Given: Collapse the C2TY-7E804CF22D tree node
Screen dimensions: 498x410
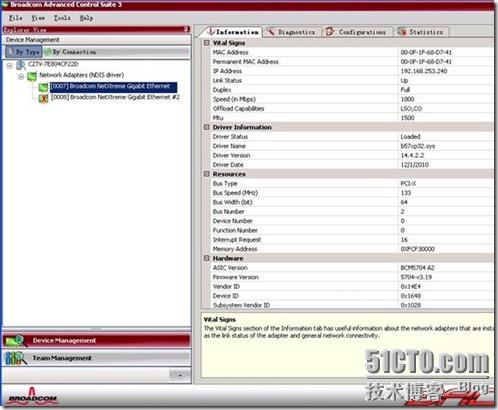Looking at the screenshot, I should click(10, 66).
